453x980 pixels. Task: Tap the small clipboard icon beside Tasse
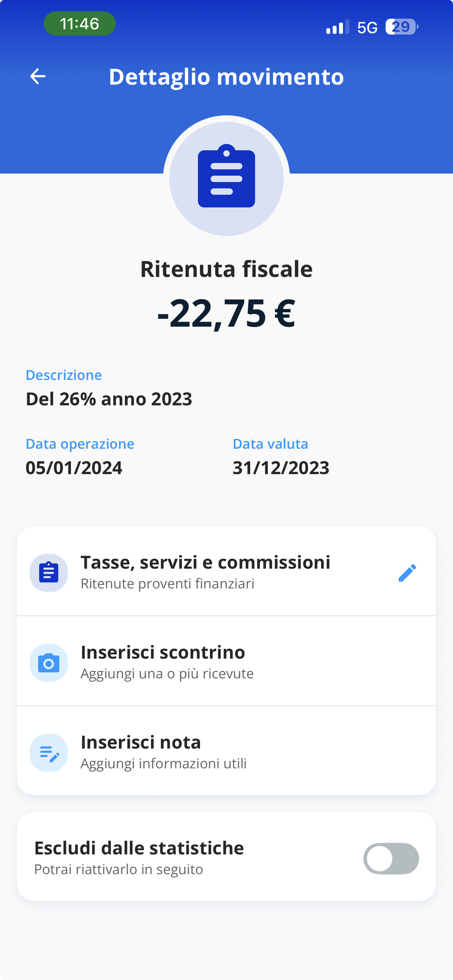pyautogui.click(x=49, y=573)
